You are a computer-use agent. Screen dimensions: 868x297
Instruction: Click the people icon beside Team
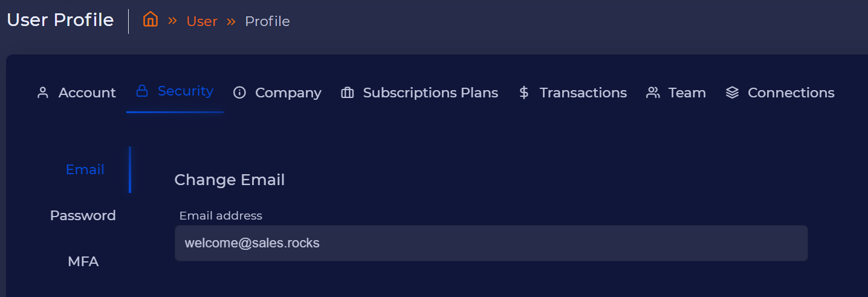click(653, 93)
